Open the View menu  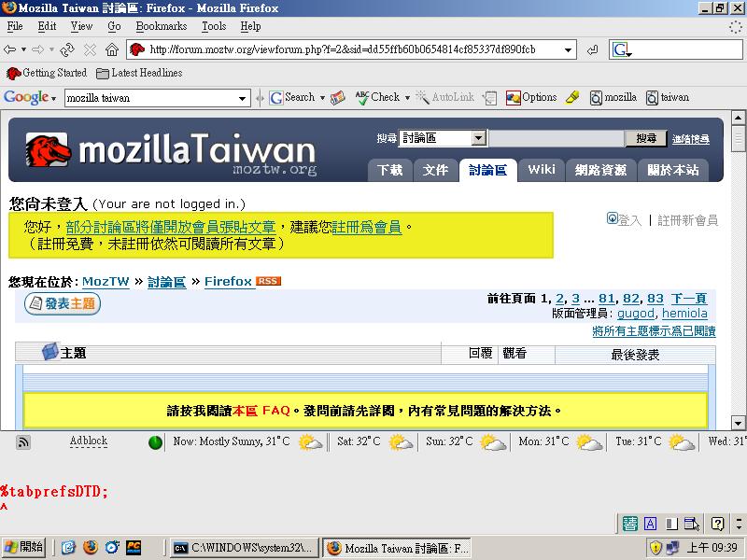81,26
